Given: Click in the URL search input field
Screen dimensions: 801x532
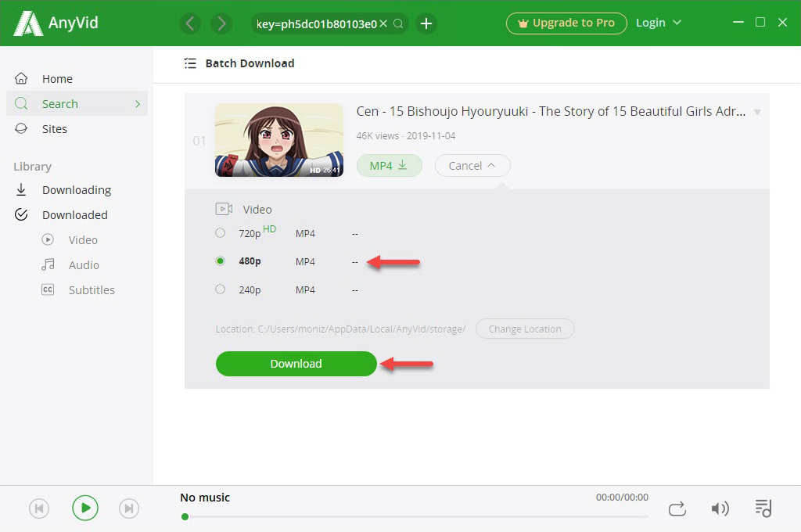Looking at the screenshot, I should (x=316, y=24).
